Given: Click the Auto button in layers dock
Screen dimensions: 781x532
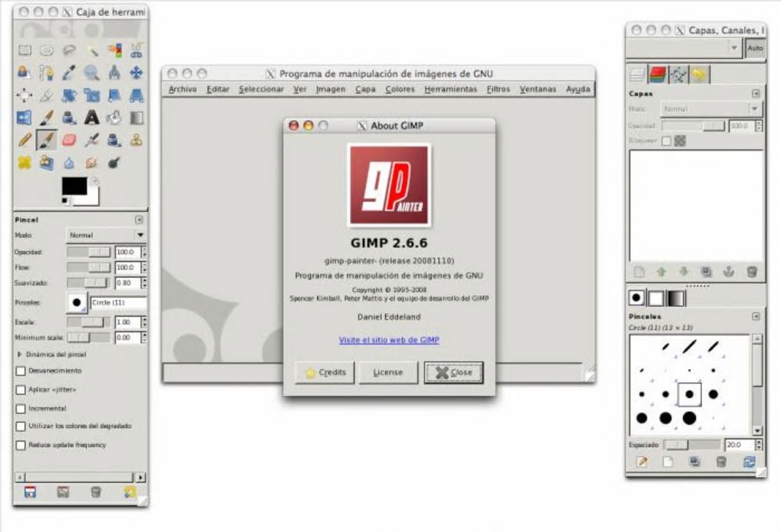Looking at the screenshot, I should [x=755, y=47].
